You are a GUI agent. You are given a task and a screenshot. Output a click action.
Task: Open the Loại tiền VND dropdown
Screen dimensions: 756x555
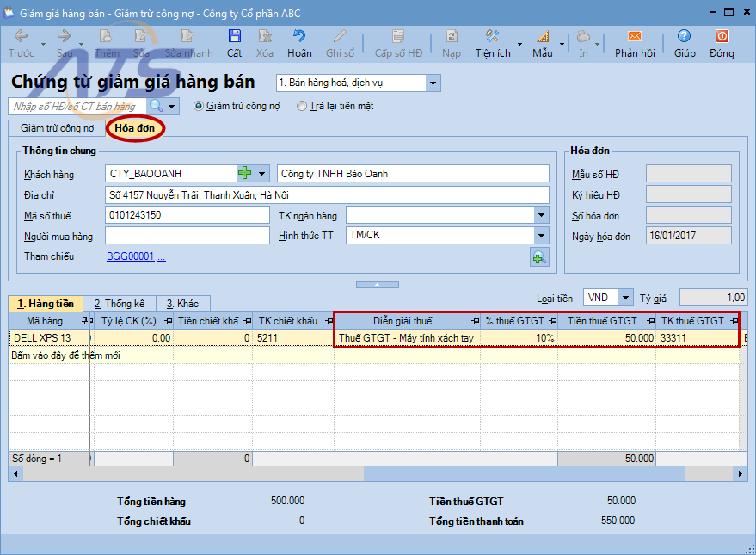click(x=625, y=298)
